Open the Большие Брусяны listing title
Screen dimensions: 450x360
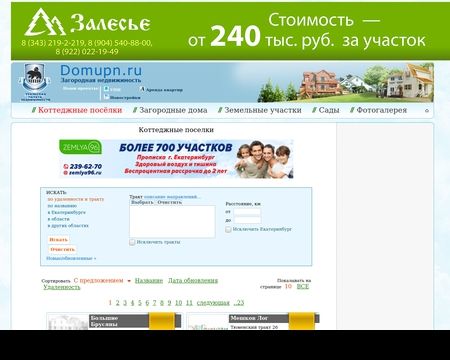pos(104,321)
